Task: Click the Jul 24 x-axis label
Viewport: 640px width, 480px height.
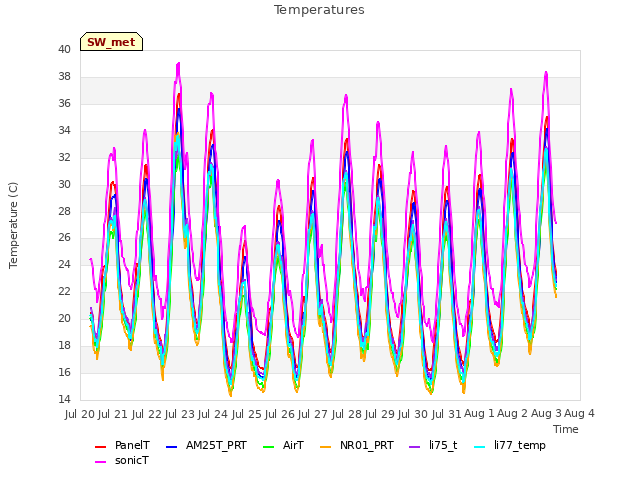Action: tap(213, 414)
